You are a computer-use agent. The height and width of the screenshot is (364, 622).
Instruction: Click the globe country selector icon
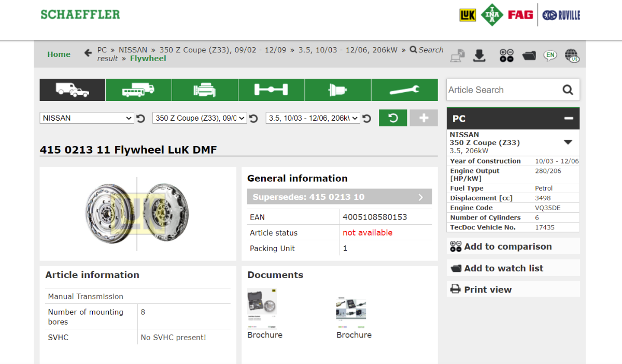[x=571, y=55]
